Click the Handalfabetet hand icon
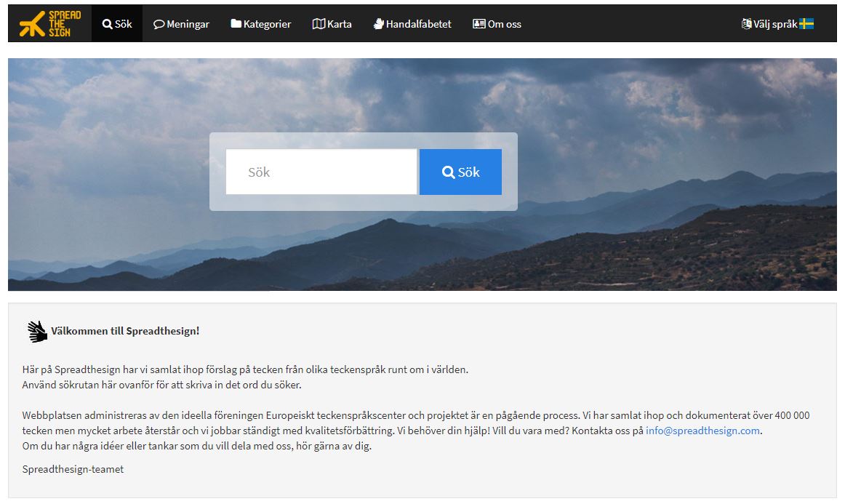Viewport: 845px width, 504px height. [x=378, y=24]
